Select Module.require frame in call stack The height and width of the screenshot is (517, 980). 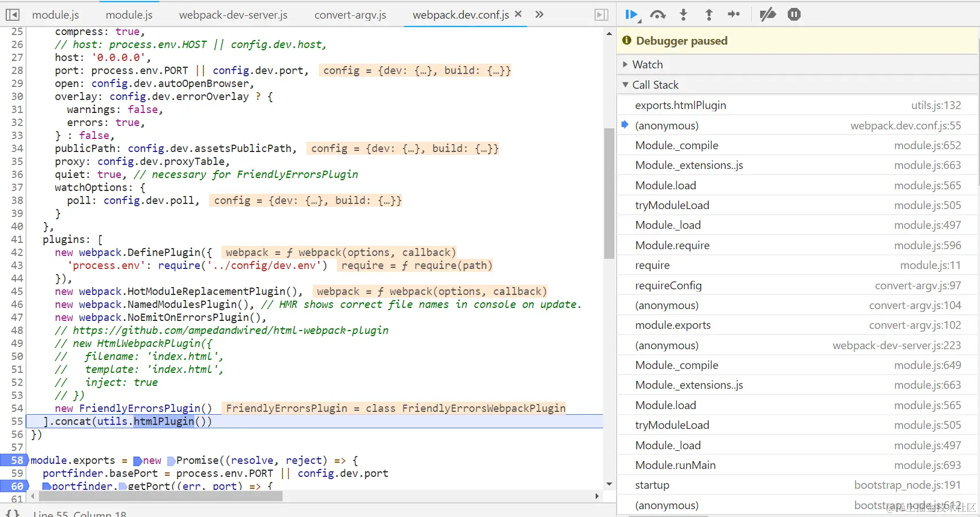[x=798, y=245]
